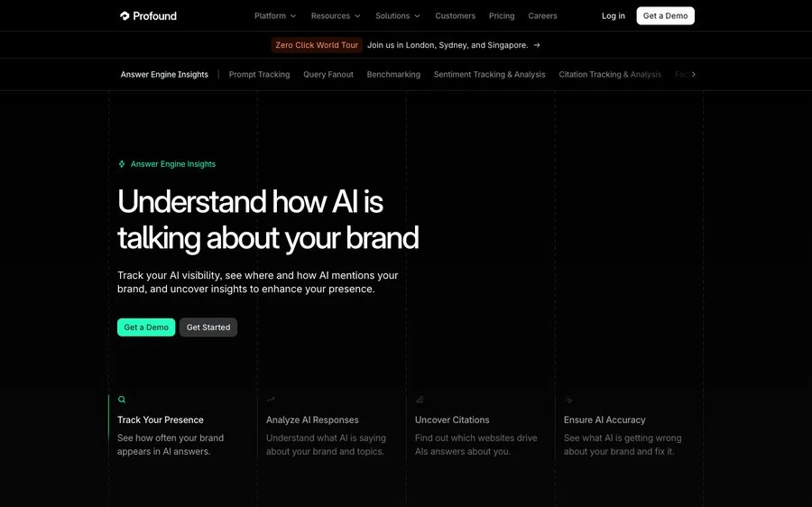This screenshot has width=812, height=507.
Task: Click 'See how often your brand' description
Action: [171, 445]
